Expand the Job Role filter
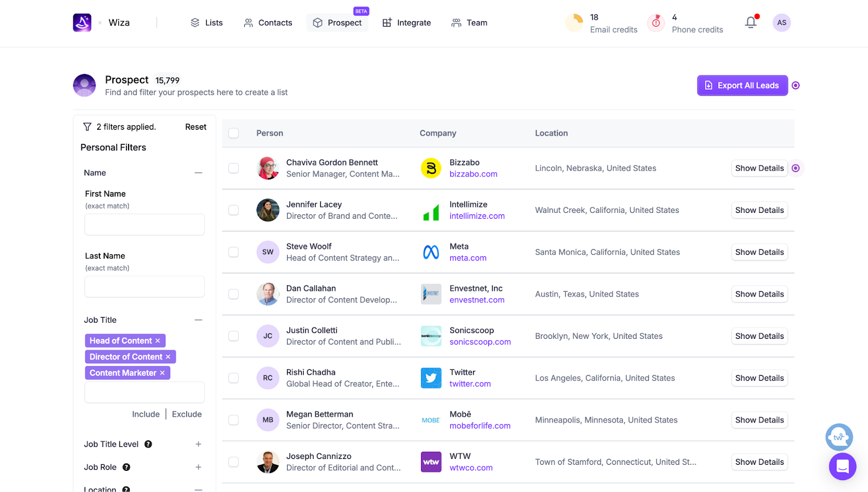The image size is (868, 492). [x=199, y=467]
